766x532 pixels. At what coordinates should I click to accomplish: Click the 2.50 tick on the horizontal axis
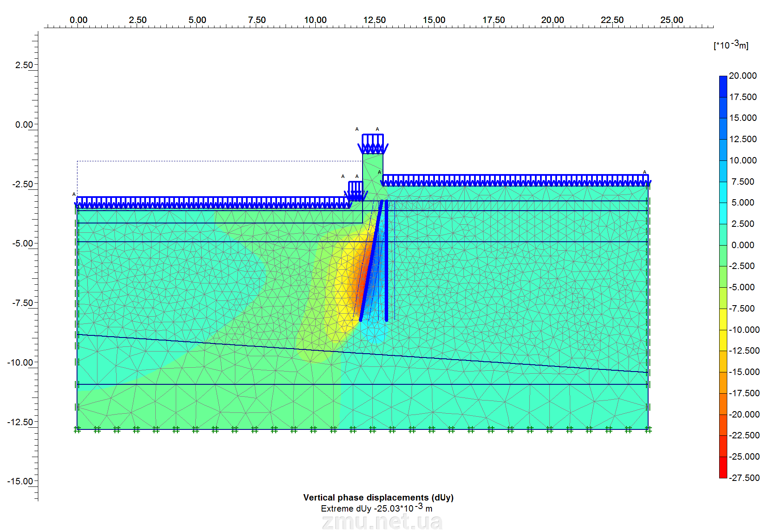point(137,20)
